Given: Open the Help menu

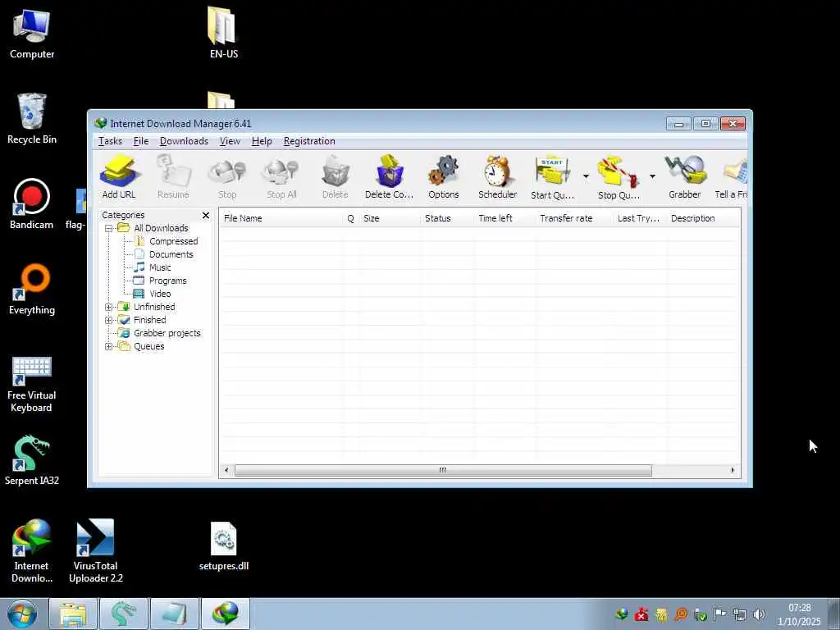Looking at the screenshot, I should (x=262, y=141).
